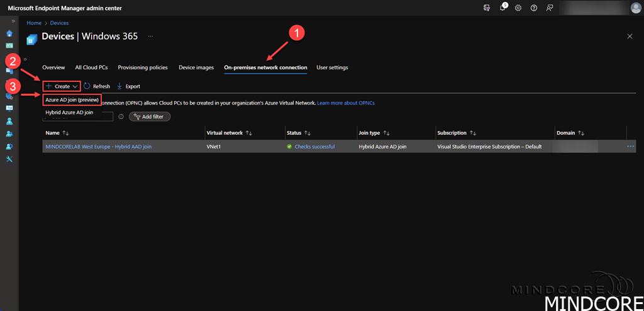The image size is (644, 311).
Task: Open the Create dropdown button
Action: [62, 86]
